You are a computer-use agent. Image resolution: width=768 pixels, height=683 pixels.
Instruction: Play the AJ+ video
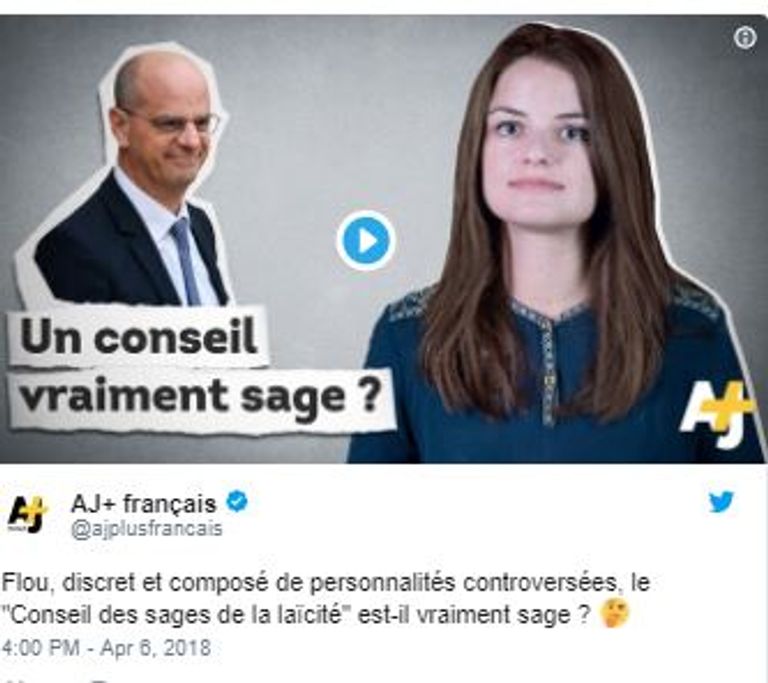click(365, 241)
